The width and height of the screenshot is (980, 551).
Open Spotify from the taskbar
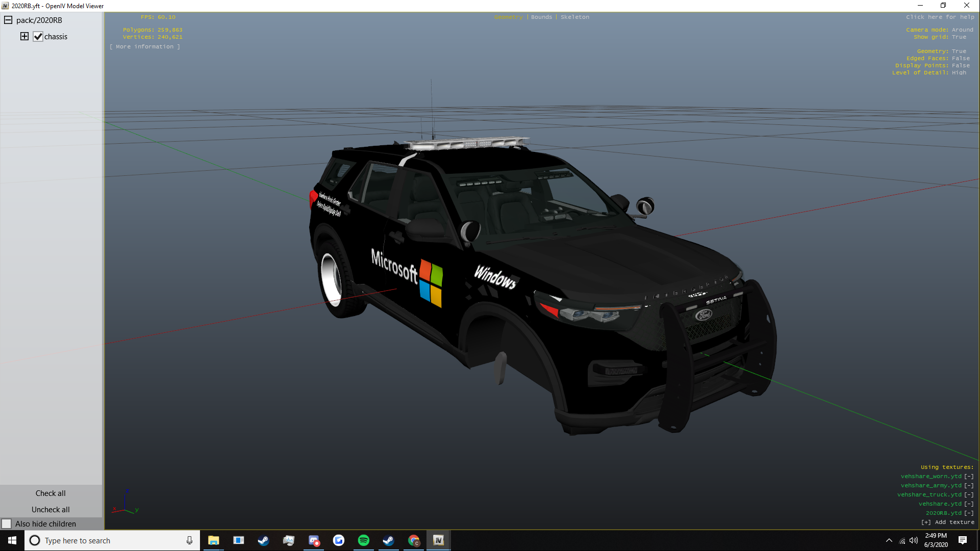[x=364, y=540]
